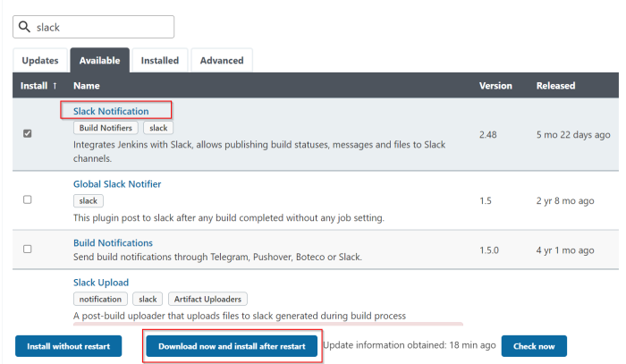This screenshot has width=626, height=364.
Task: Click the 'Update information obtained' status text
Action: [x=410, y=345]
